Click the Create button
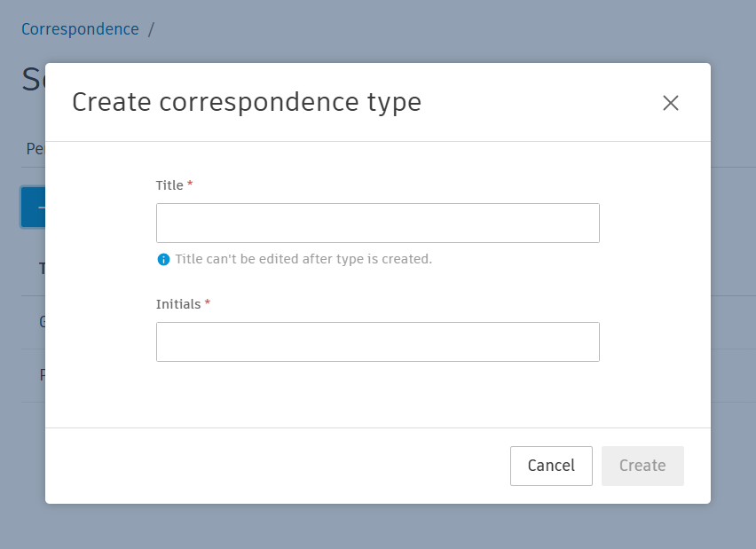 (642, 466)
